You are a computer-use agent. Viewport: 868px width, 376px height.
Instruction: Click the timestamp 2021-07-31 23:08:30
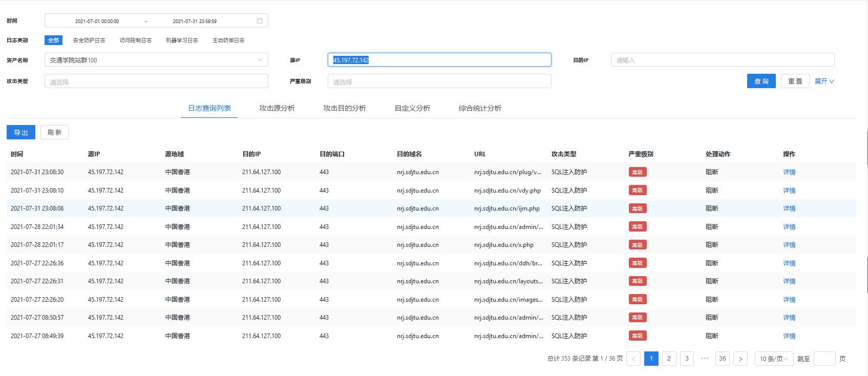(x=37, y=172)
